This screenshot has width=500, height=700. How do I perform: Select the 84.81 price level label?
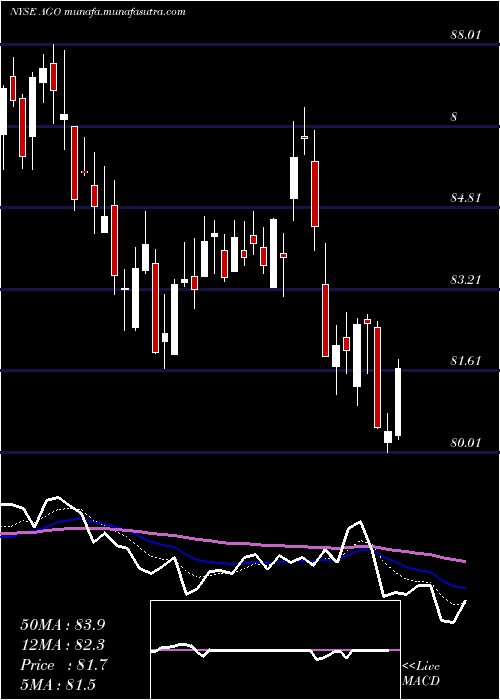466,198
